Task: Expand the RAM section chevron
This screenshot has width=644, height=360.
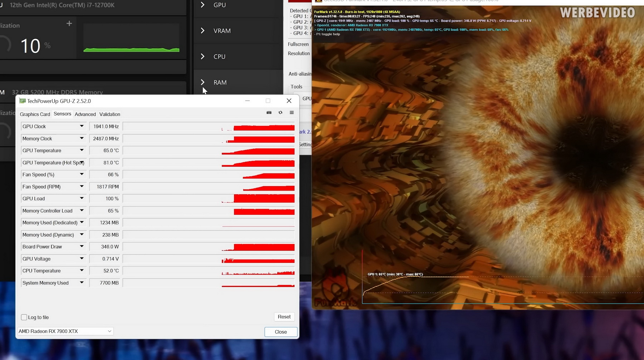Action: tap(203, 82)
